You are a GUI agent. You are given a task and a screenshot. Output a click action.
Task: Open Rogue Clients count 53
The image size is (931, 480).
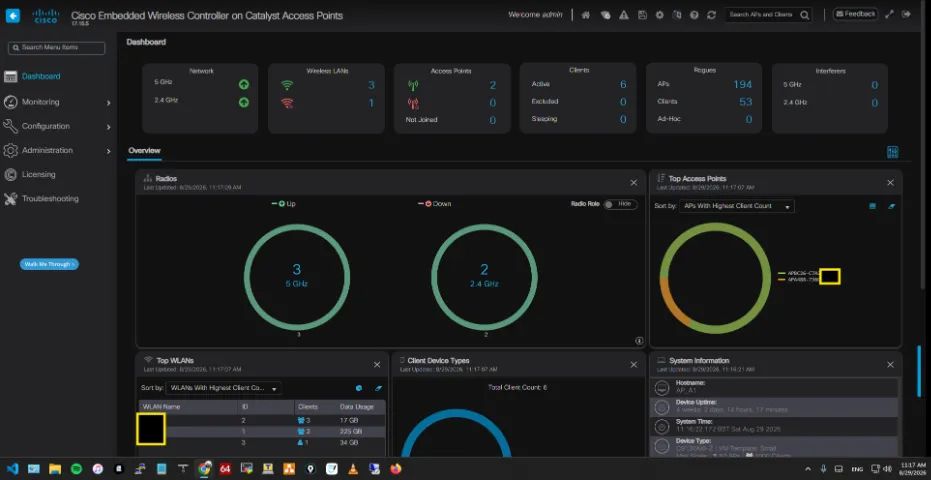click(746, 102)
